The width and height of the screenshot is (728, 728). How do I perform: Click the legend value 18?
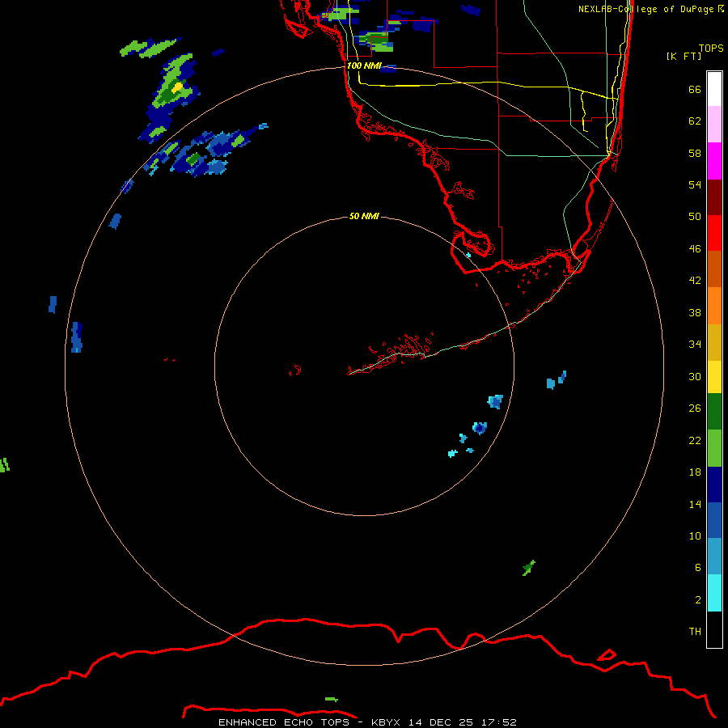(695, 472)
